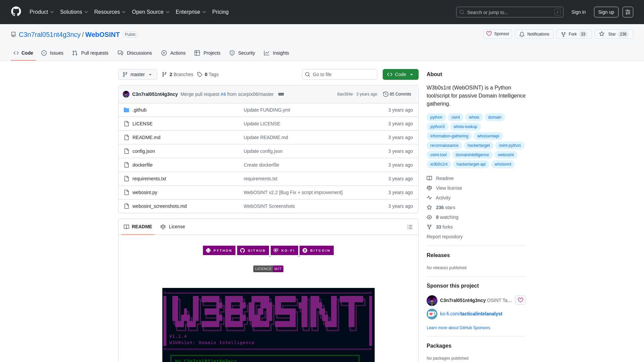The width and height of the screenshot is (644, 362).
Task: Click the hackertarget-api topic tag
Action: [x=471, y=164]
